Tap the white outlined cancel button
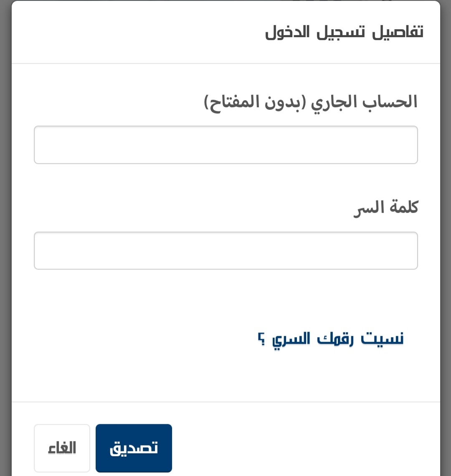The width and height of the screenshot is (451, 476). [62, 448]
